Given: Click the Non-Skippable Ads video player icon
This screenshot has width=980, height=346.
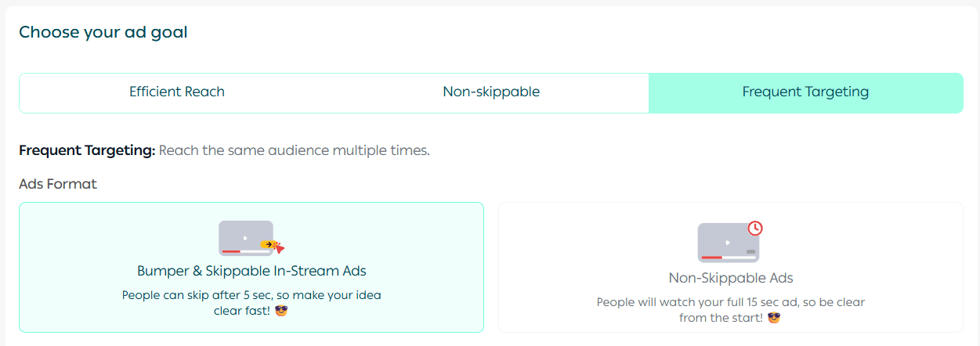Looking at the screenshot, I should click(727, 243).
